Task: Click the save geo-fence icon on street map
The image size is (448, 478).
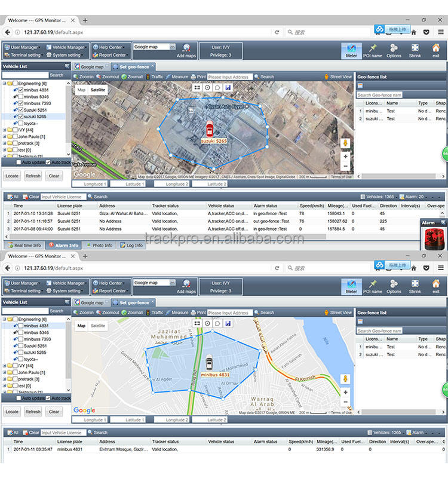Action: 228,323
